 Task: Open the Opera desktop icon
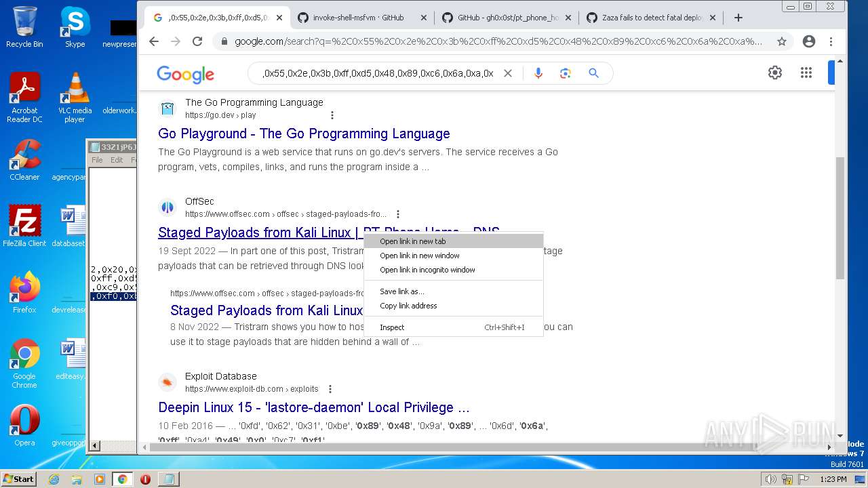point(24,426)
